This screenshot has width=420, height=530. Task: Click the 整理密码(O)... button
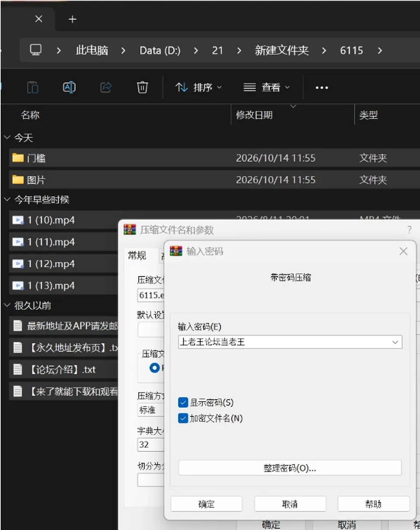coord(290,468)
